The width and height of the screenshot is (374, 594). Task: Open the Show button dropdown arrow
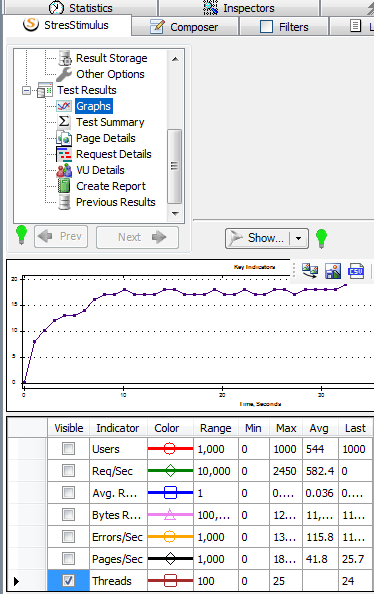click(x=299, y=238)
